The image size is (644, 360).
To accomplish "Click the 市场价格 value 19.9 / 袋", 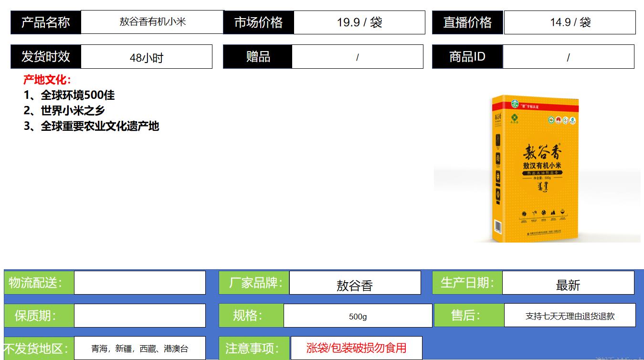I will point(359,22).
